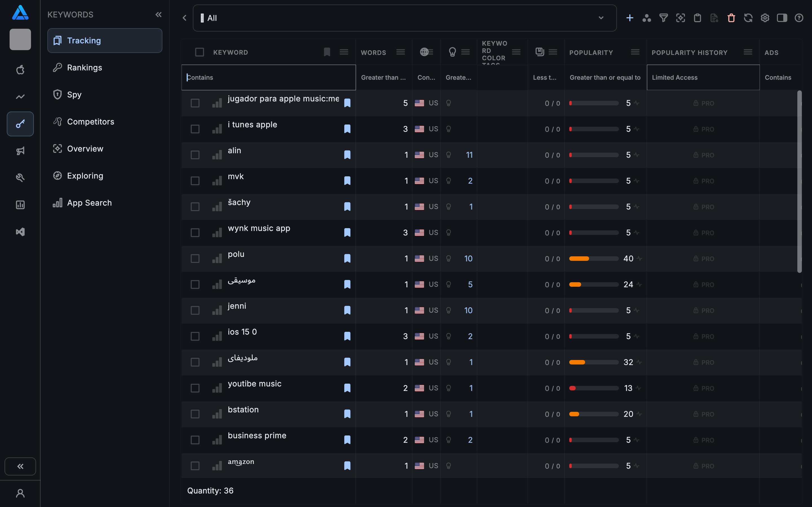The width and height of the screenshot is (812, 507).
Task: Go to the Competitors section
Action: [x=91, y=121]
